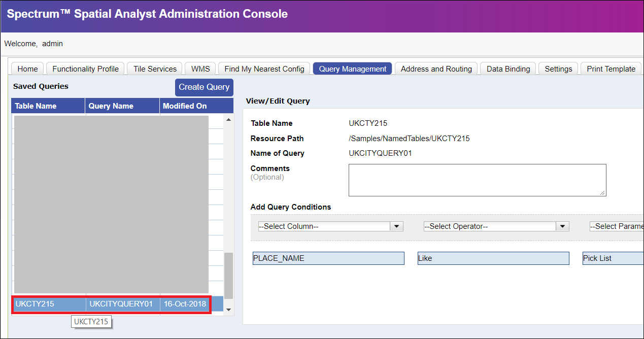
Task: Click the saved queries scroll down arrow
Action: (x=228, y=309)
